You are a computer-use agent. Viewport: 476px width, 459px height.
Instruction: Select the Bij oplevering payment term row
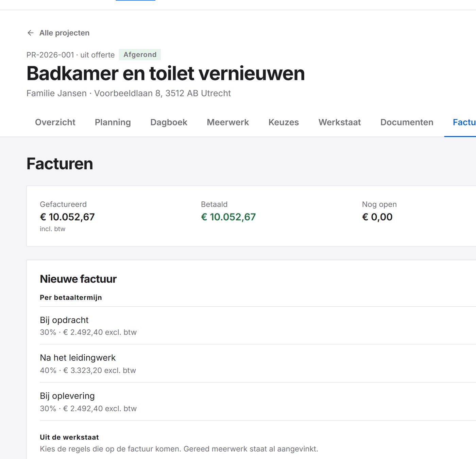(x=258, y=402)
